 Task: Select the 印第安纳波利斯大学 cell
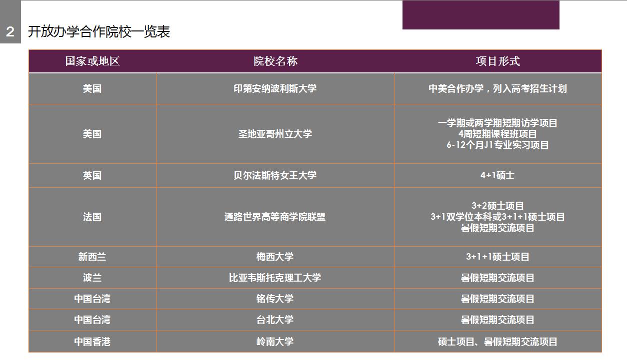(x=275, y=89)
